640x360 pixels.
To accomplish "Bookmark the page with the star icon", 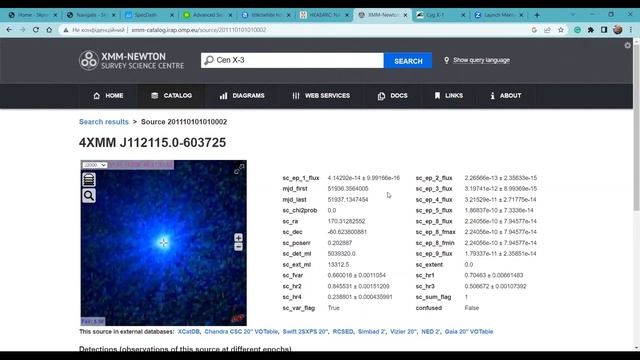I will (x=561, y=30).
